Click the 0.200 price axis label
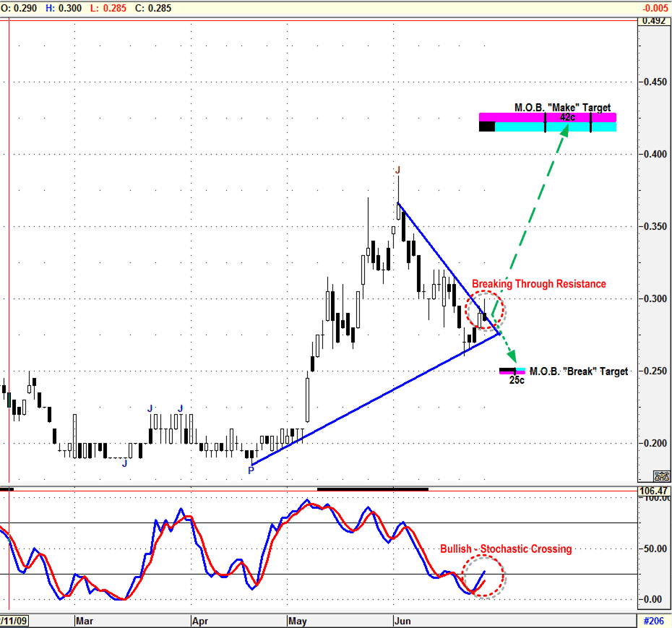Image resolution: width=672 pixels, height=628 pixels. point(655,443)
